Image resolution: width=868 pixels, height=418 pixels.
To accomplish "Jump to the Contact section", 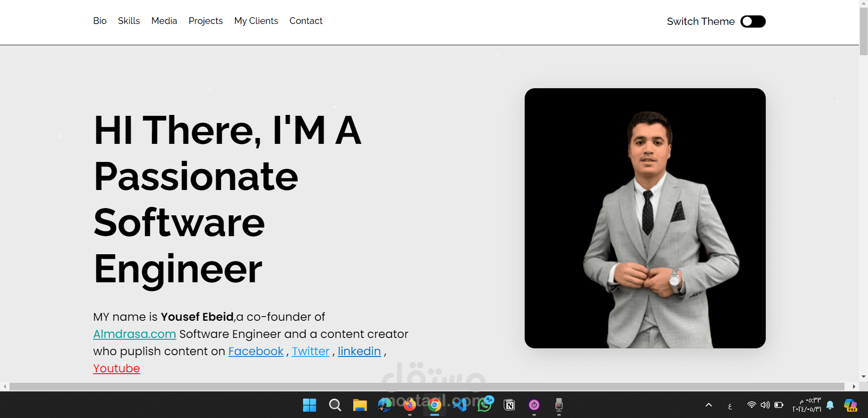I will click(306, 21).
